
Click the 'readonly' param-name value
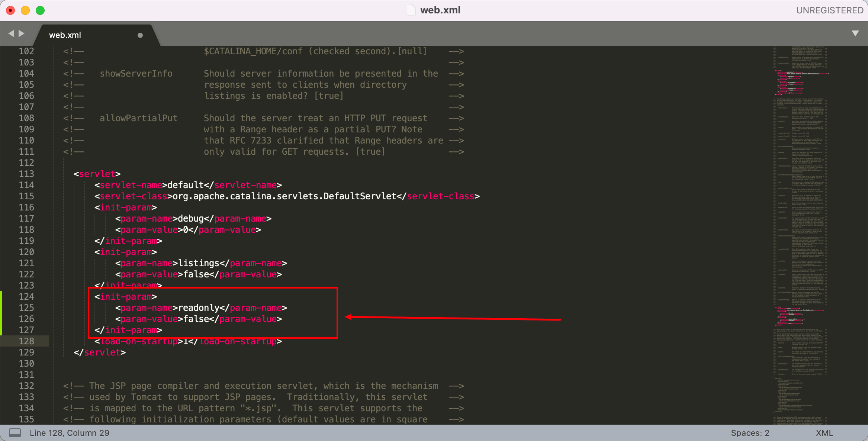pyautogui.click(x=199, y=308)
